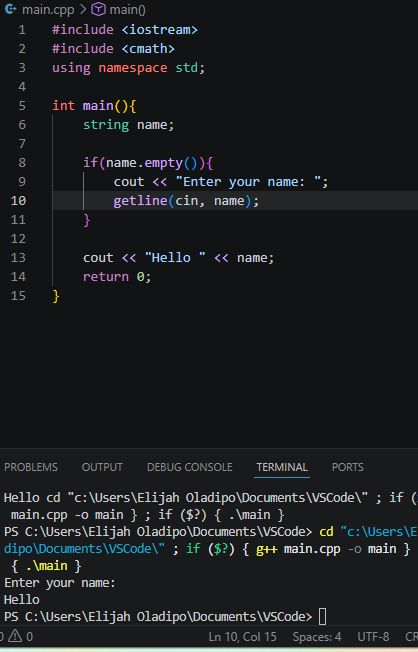The image size is (418, 652).
Task: Click line number 10 in gutter
Action: click(x=18, y=201)
